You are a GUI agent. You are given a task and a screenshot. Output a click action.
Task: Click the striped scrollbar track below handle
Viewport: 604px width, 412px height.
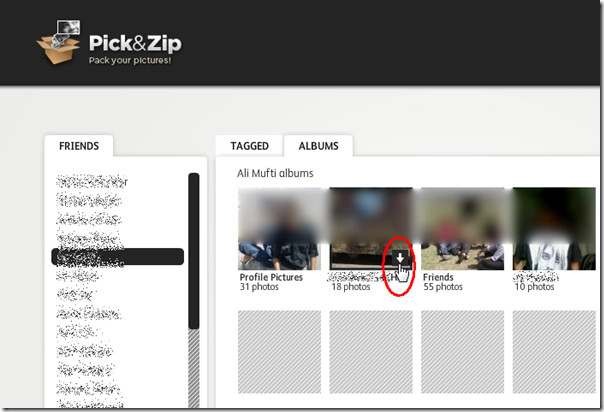[x=194, y=368]
